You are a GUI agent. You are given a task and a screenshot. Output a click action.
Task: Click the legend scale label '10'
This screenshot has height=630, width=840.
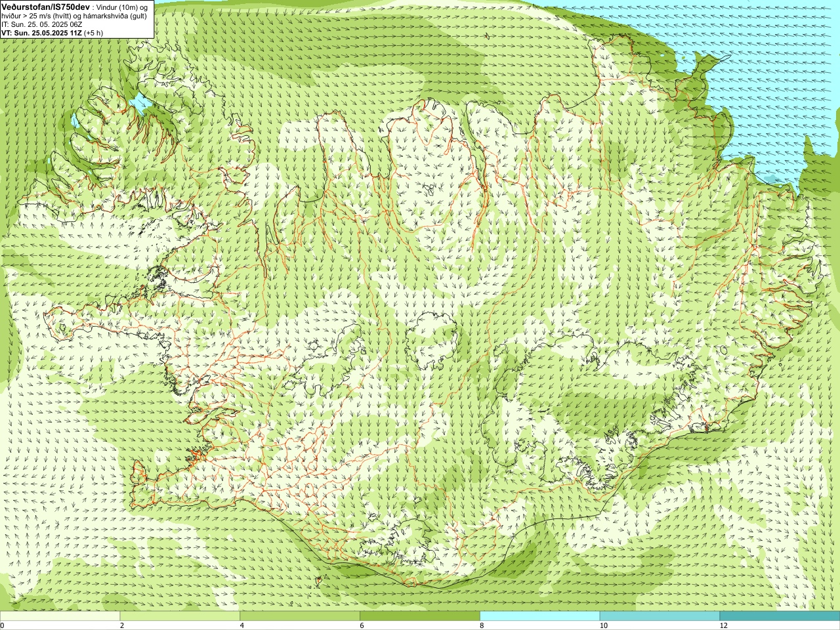click(604, 625)
